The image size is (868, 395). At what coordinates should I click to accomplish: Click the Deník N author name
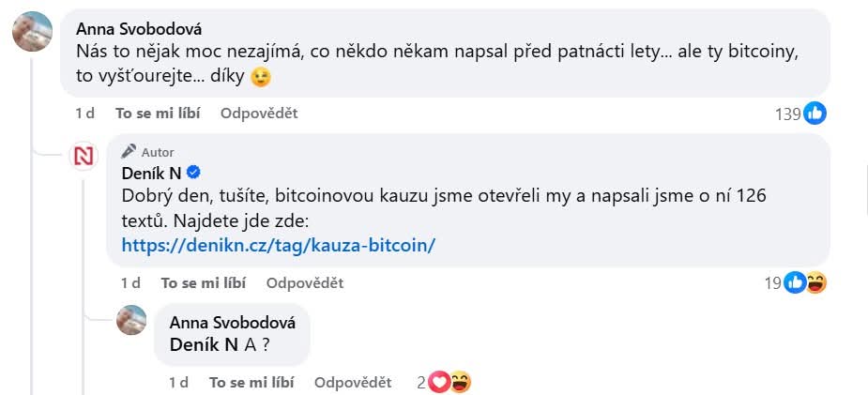pos(151,173)
